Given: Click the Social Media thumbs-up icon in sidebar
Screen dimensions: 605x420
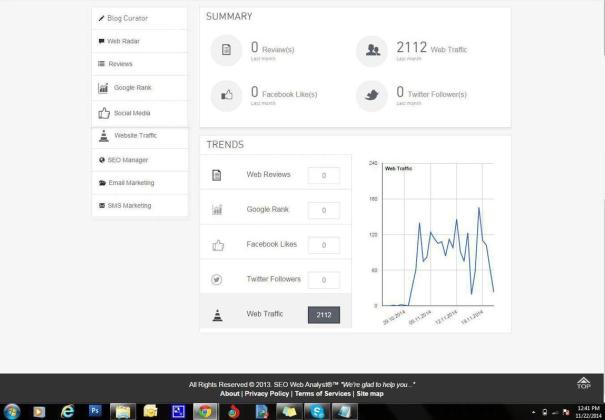Looking at the screenshot, I should coord(103,112).
